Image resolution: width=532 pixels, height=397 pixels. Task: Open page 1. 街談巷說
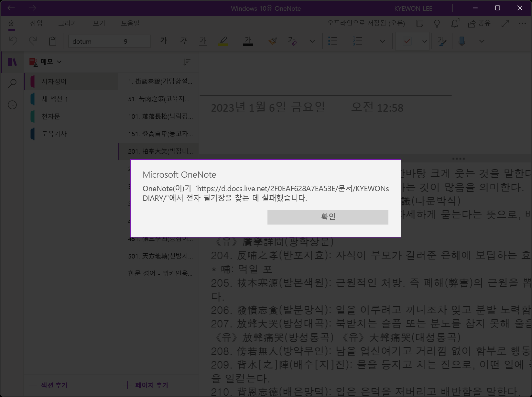pyautogui.click(x=158, y=81)
